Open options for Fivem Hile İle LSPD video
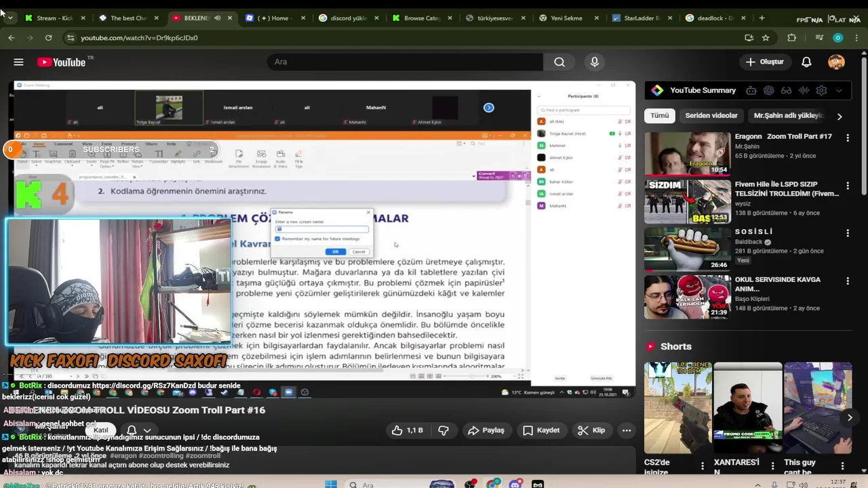868x488 pixels. [848, 186]
